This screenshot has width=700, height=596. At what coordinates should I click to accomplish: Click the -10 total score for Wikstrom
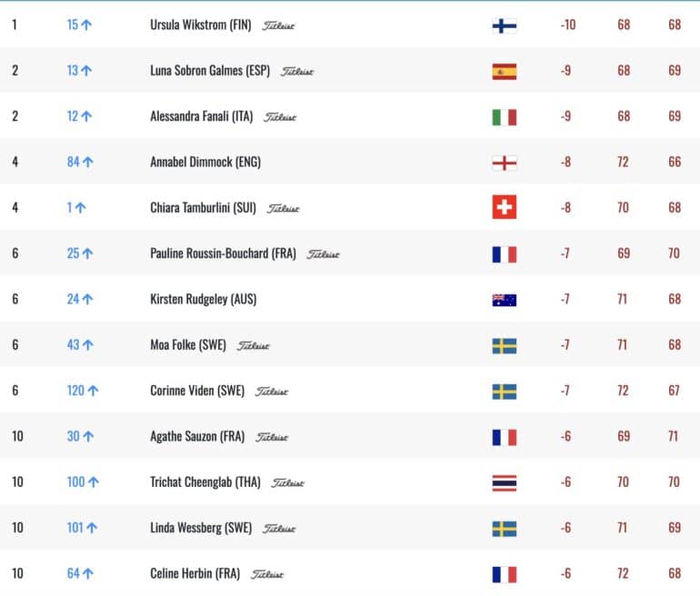coord(568,25)
